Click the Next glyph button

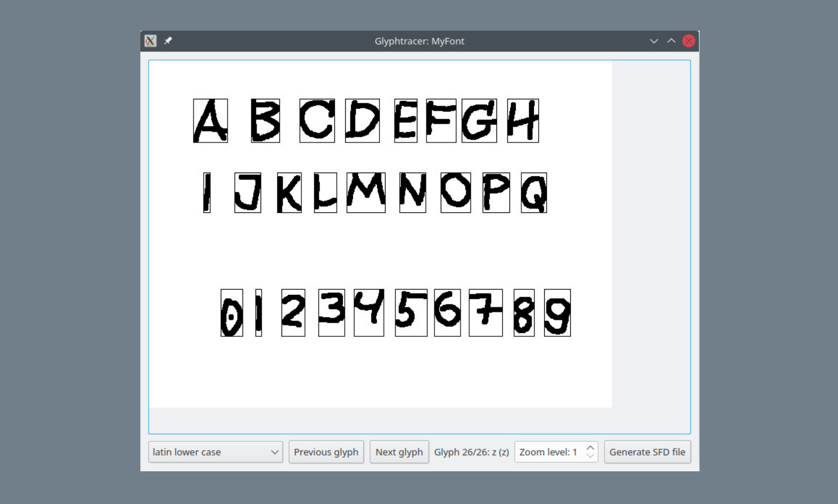click(399, 452)
